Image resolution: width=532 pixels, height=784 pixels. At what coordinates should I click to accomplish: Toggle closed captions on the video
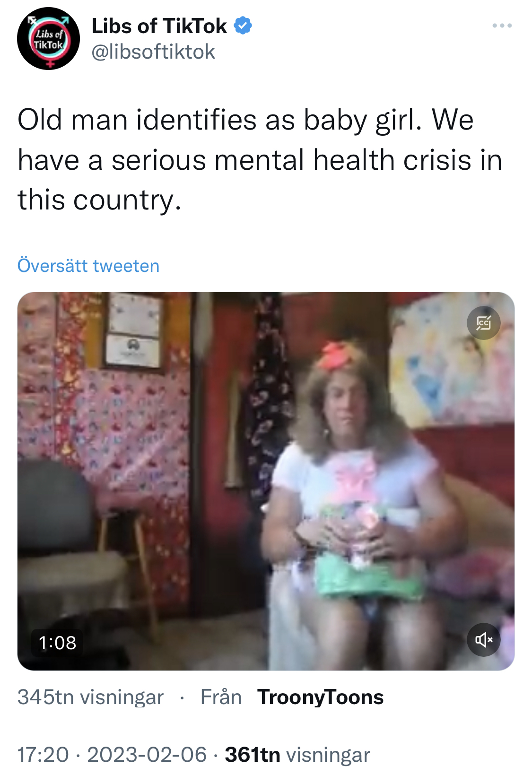click(x=483, y=323)
